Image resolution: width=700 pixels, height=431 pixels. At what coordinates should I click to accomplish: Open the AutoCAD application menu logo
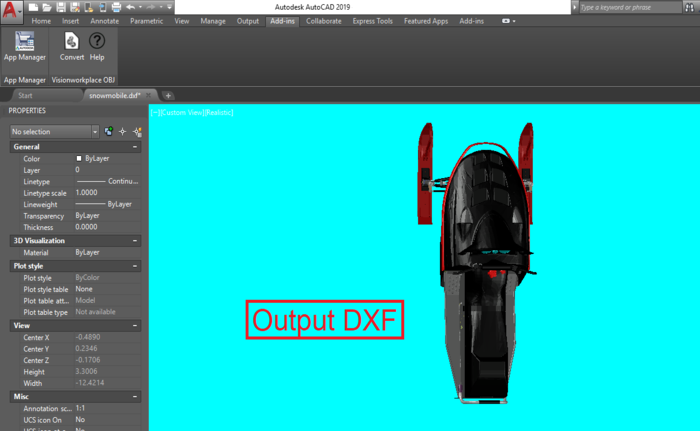10,11
